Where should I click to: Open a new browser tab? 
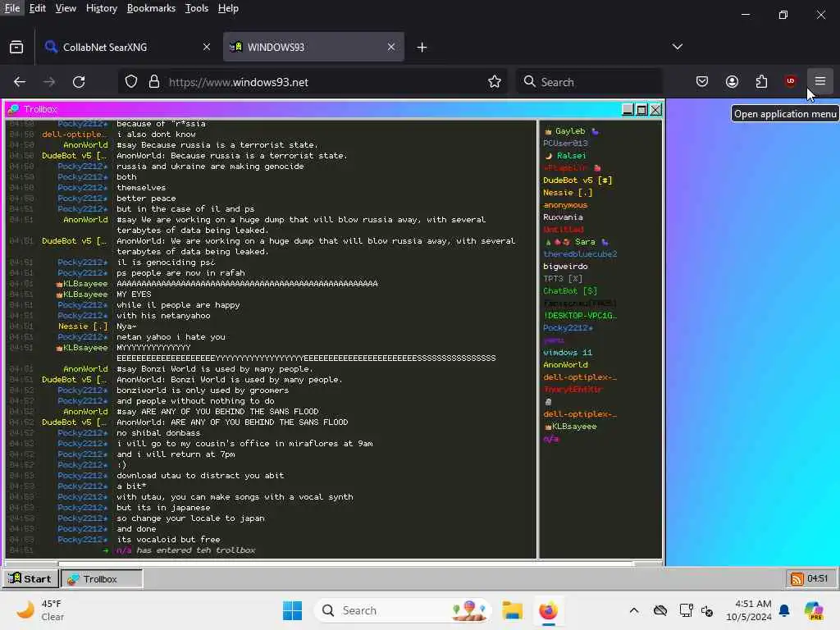[422, 47]
